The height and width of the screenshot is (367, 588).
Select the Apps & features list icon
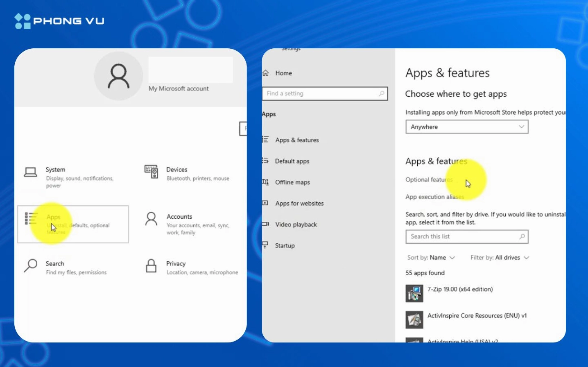pos(266,140)
